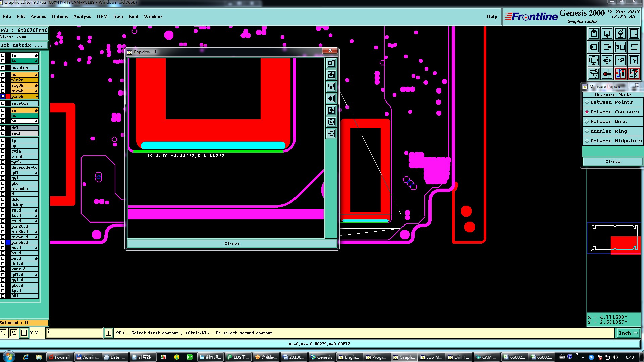Click the question mark query icon
The image size is (644, 362).
(x=634, y=60)
